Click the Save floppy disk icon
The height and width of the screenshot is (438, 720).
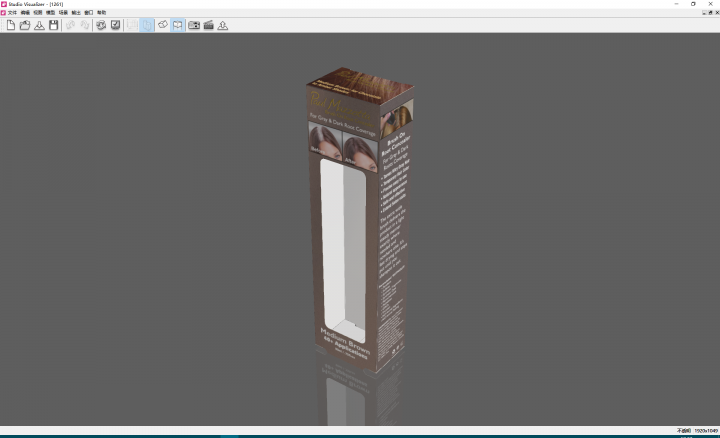[54, 25]
